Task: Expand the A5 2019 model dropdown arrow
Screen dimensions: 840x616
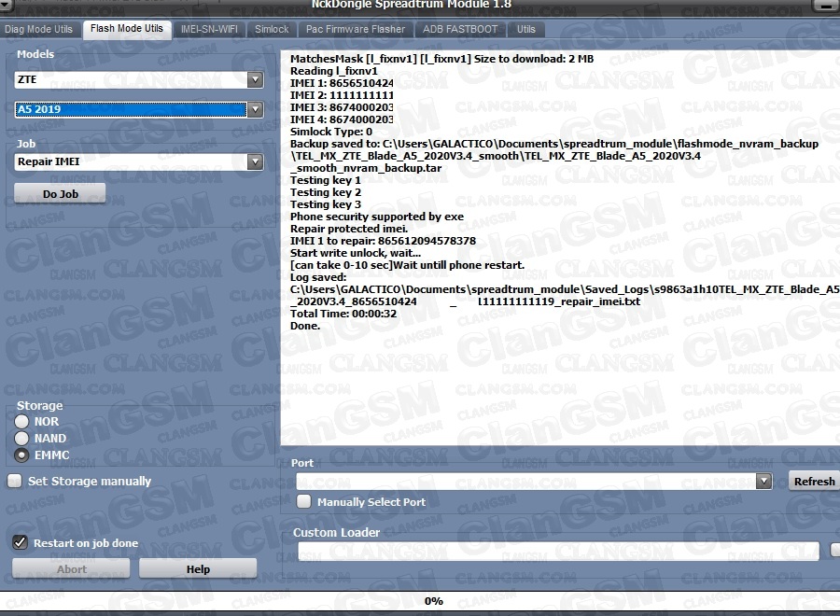Action: pos(256,109)
